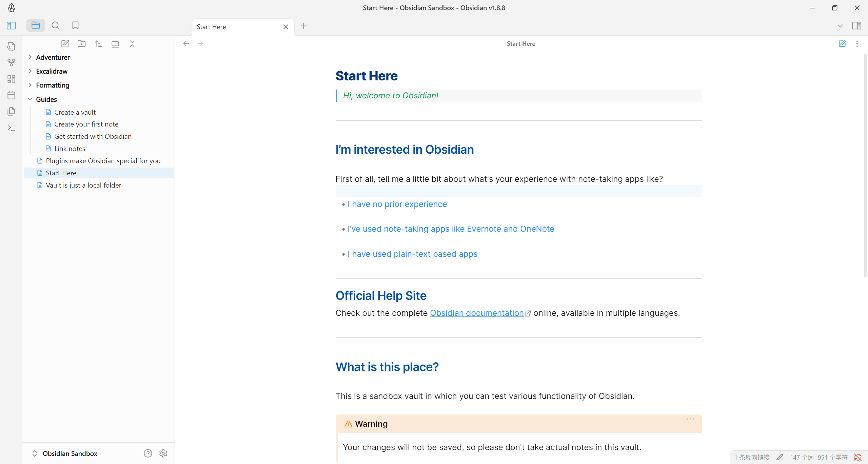This screenshot has height=464, width=868.
Task: Click the vertical scrollbar of the note
Action: point(865,165)
